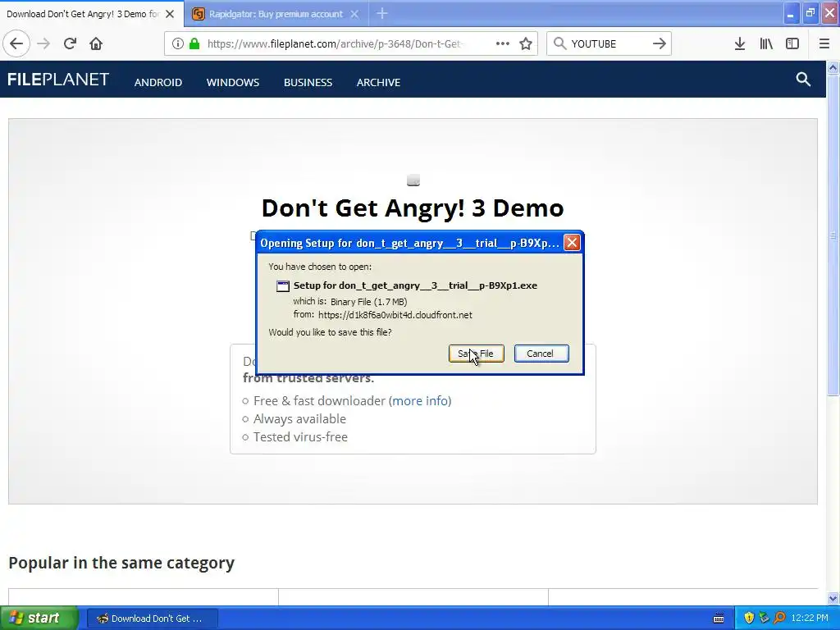Open the browser home page
The image size is (840, 630).
pos(96,43)
